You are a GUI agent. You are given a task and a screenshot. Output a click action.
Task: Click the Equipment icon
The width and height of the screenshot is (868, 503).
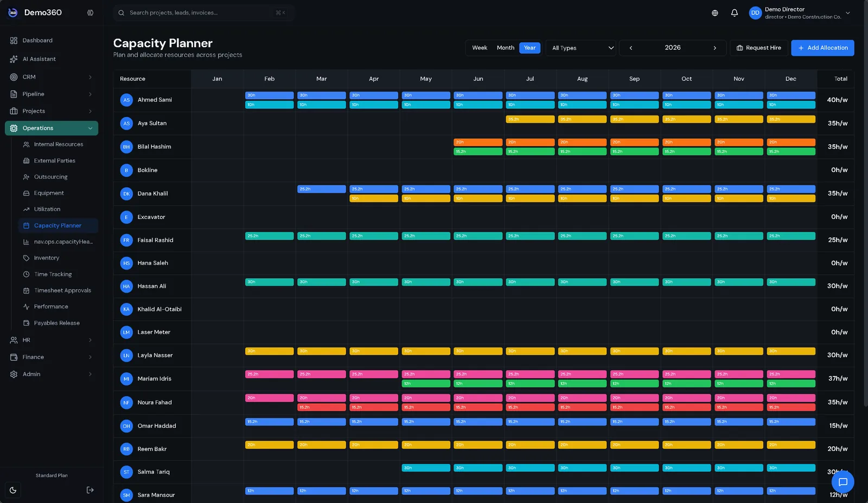pyautogui.click(x=26, y=194)
